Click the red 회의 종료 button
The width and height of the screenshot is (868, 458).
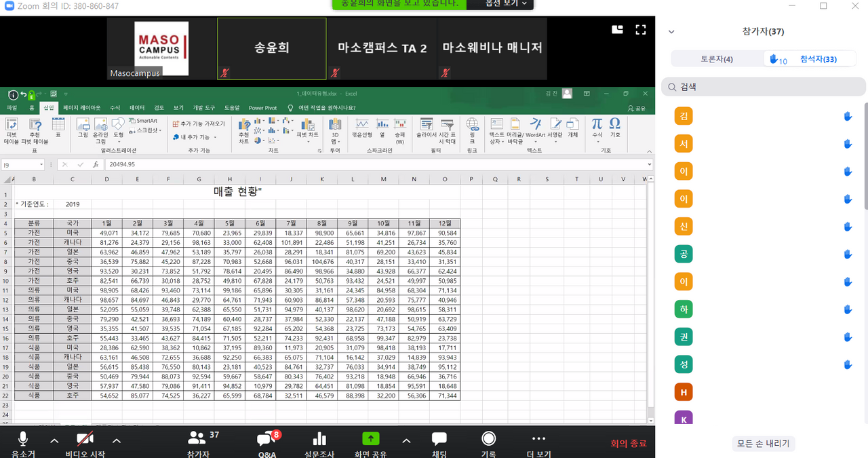pos(629,443)
